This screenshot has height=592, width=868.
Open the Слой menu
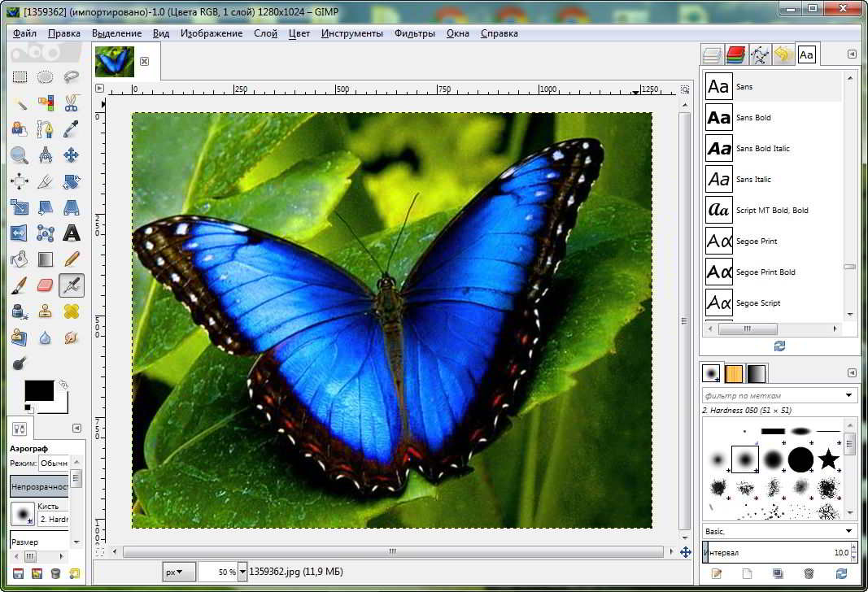[265, 33]
